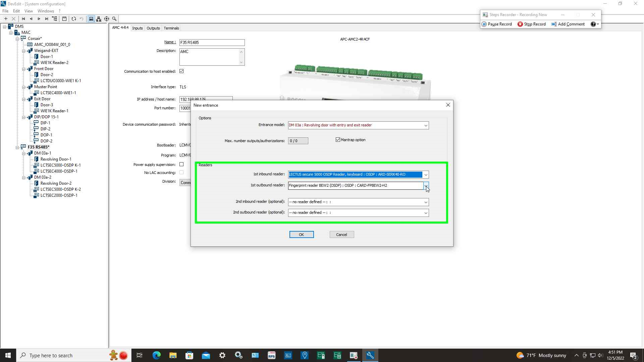Image resolution: width=644 pixels, height=362 pixels.
Task: Click the refresh arrows toolbar icon
Action: [x=74, y=19]
